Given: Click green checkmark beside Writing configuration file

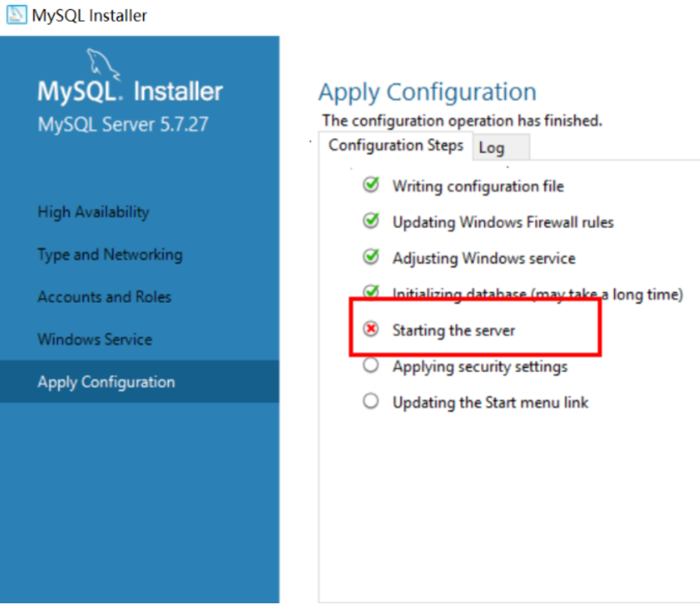Looking at the screenshot, I should (x=371, y=185).
